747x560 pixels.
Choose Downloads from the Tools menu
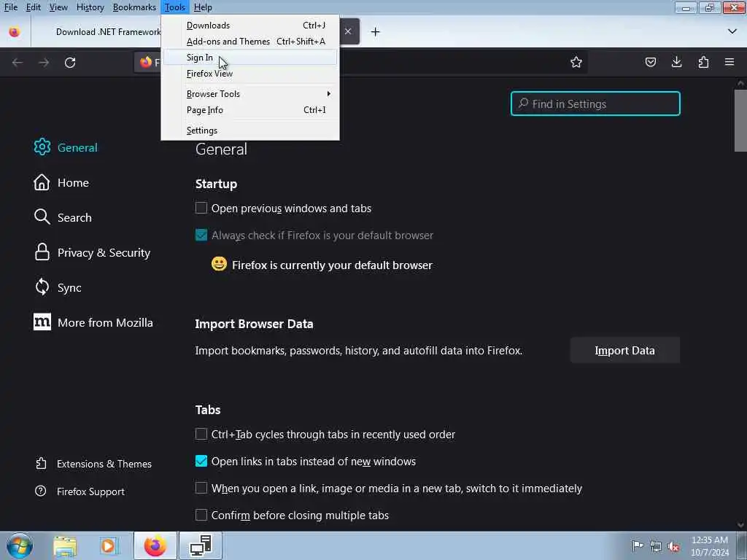250,26
